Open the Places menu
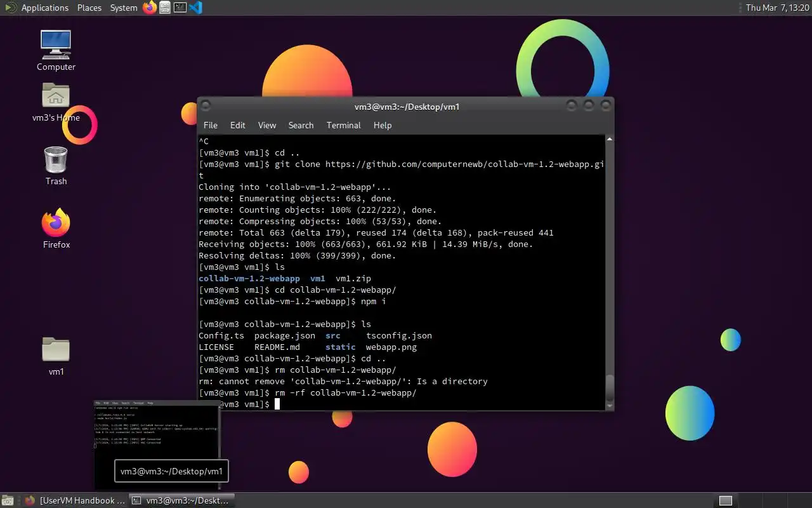The width and height of the screenshot is (812, 508). click(x=89, y=8)
